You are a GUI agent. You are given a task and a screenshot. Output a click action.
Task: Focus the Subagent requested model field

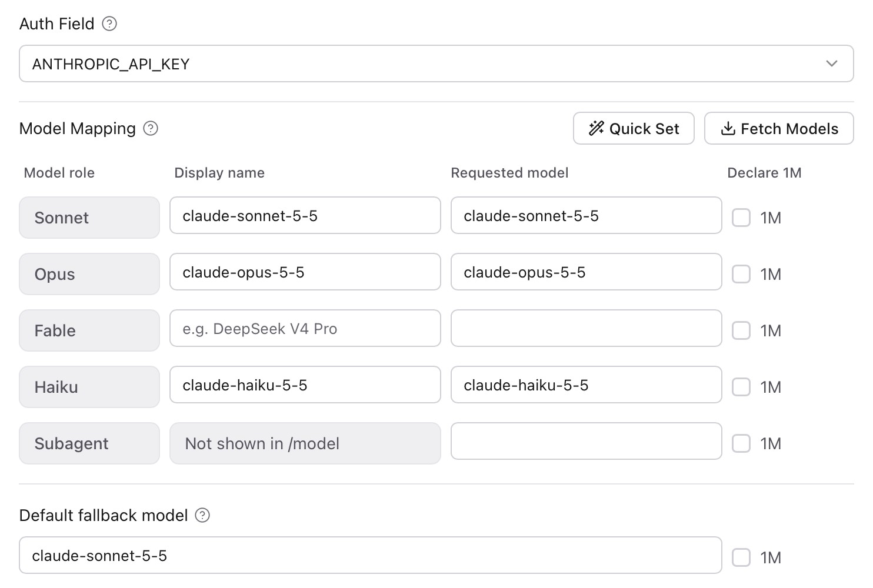point(587,441)
